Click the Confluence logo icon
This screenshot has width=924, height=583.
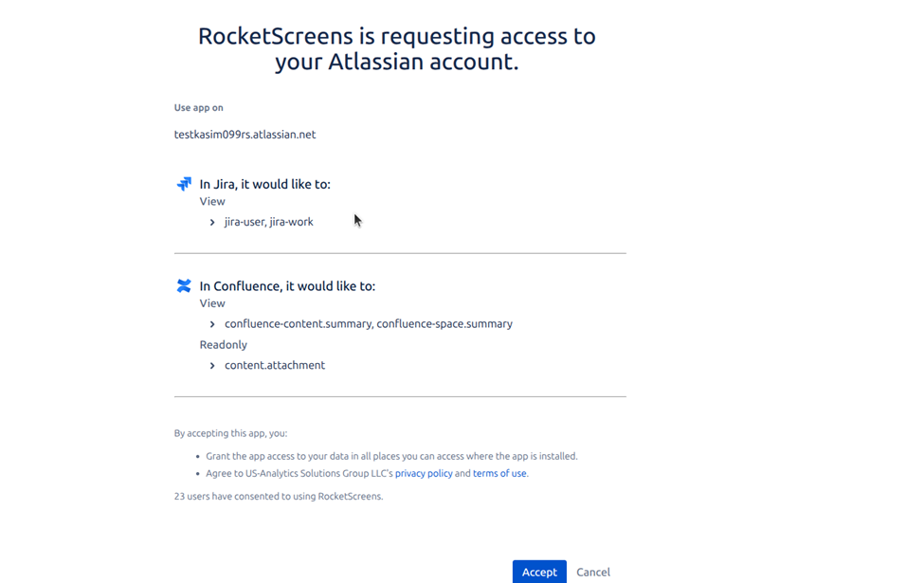click(x=184, y=285)
